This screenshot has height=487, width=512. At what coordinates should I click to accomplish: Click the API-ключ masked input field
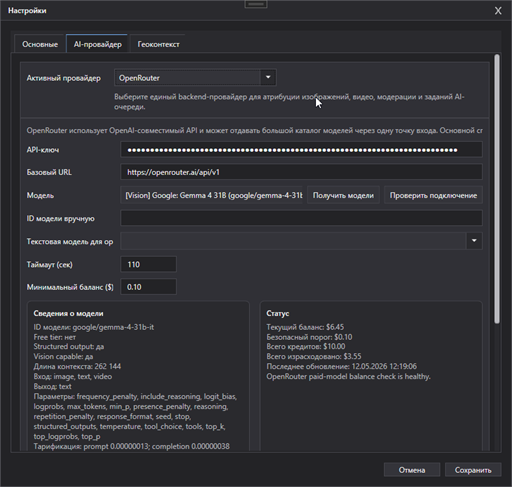pos(301,150)
